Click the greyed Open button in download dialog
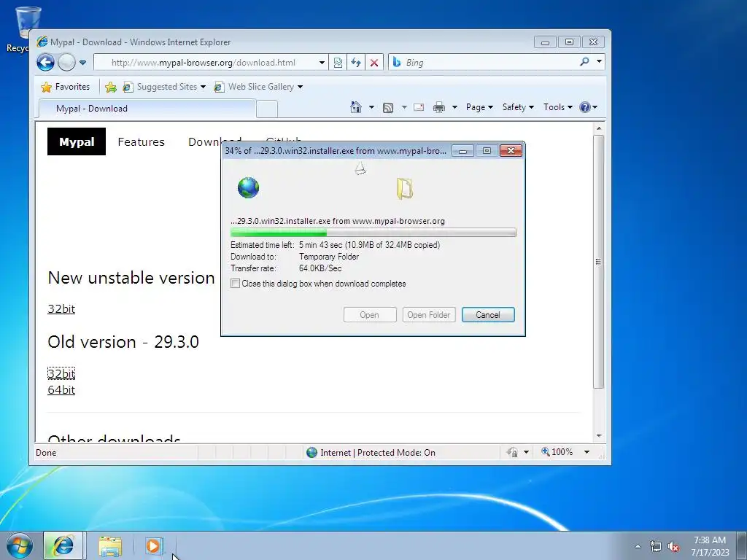Image resolution: width=747 pixels, height=560 pixels. 370,315
